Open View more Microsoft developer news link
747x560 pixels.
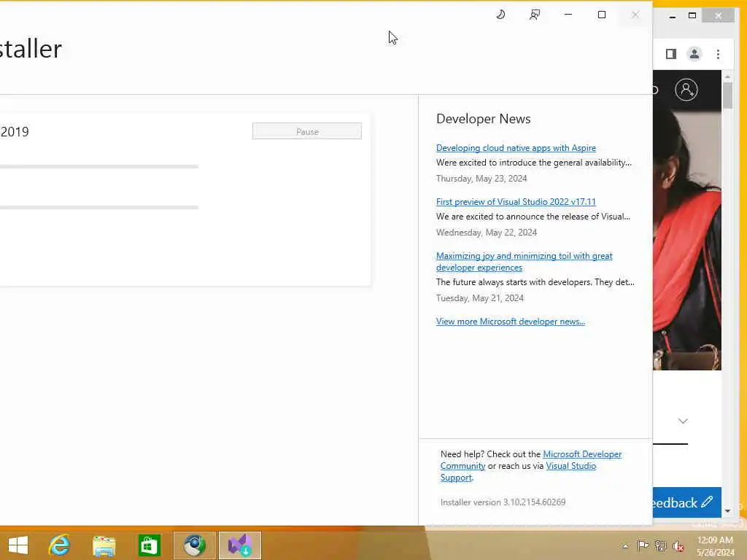(x=510, y=322)
